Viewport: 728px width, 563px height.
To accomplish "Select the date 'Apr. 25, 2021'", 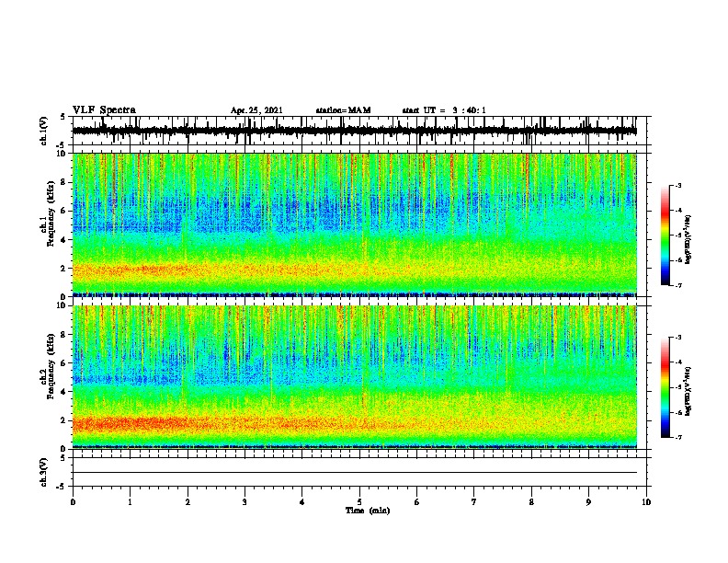I will pyautogui.click(x=256, y=110).
